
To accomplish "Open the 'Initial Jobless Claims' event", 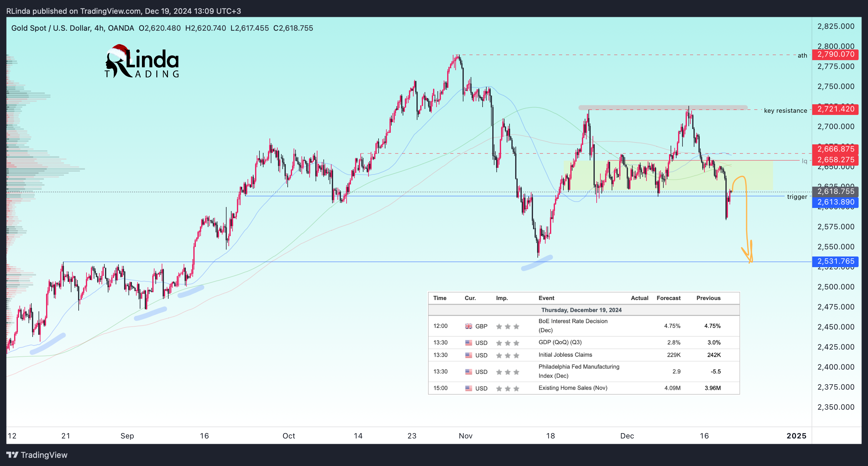I will click(x=565, y=355).
